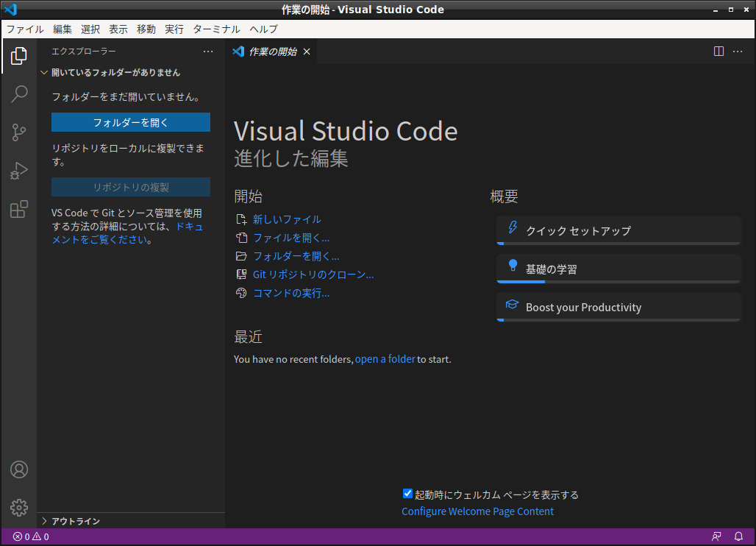Click the graduation cap icon on Boost your Productivity
The width and height of the screenshot is (756, 546).
coord(512,305)
